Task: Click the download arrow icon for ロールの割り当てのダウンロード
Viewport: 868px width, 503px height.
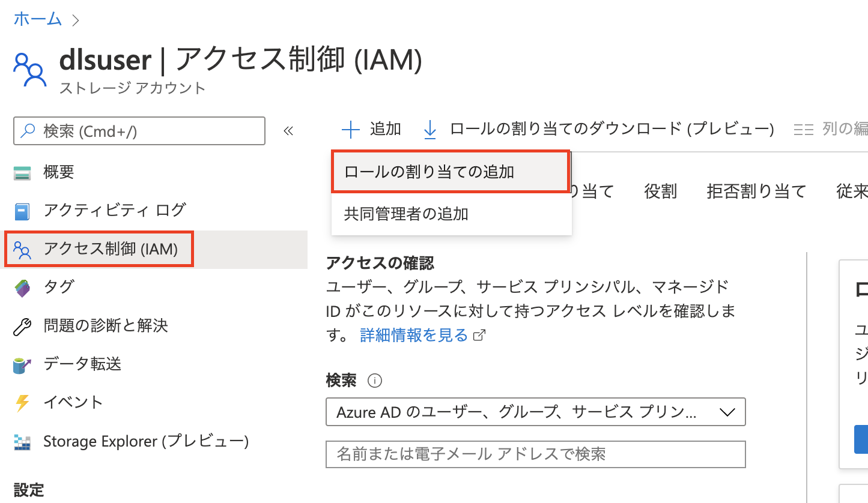Action: tap(431, 129)
